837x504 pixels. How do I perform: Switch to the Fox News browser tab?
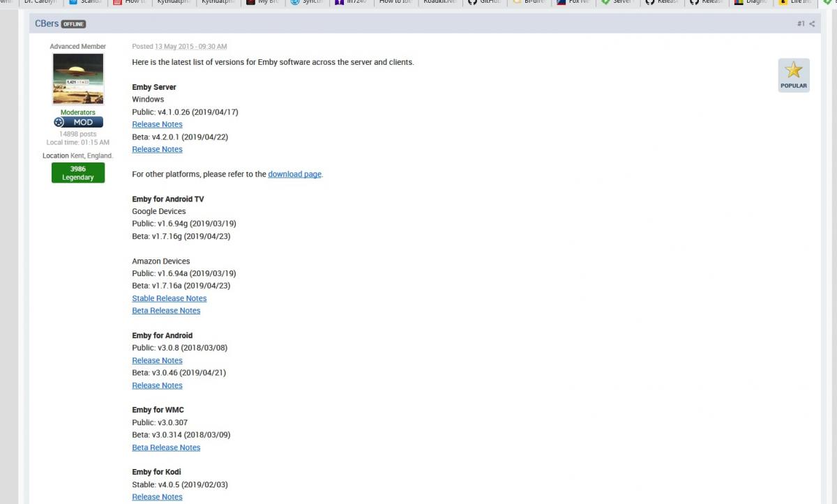tap(574, 3)
